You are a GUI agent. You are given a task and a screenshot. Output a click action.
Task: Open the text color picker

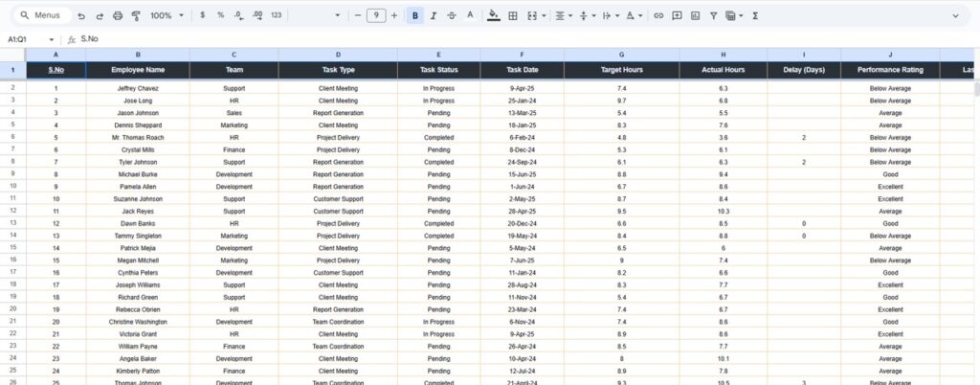[470, 15]
